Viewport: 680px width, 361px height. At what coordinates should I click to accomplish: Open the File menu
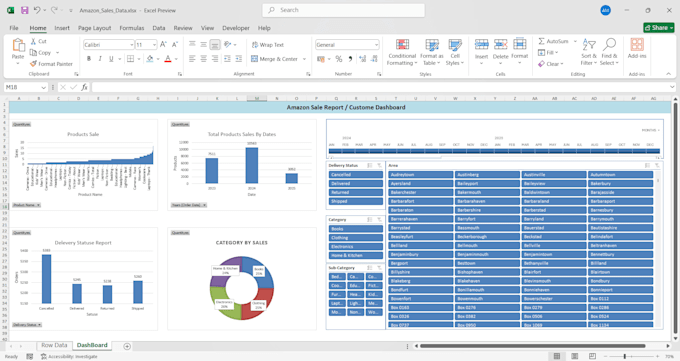pos(14,28)
